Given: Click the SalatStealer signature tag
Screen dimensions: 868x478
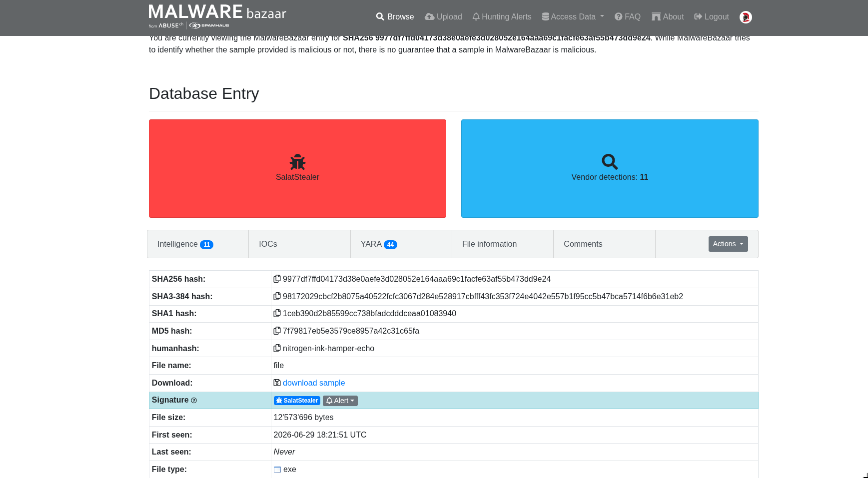Looking at the screenshot, I should [x=297, y=401].
